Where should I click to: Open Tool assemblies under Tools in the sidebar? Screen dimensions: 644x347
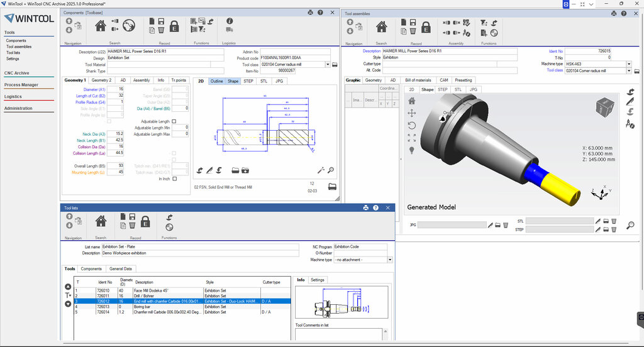(19, 47)
